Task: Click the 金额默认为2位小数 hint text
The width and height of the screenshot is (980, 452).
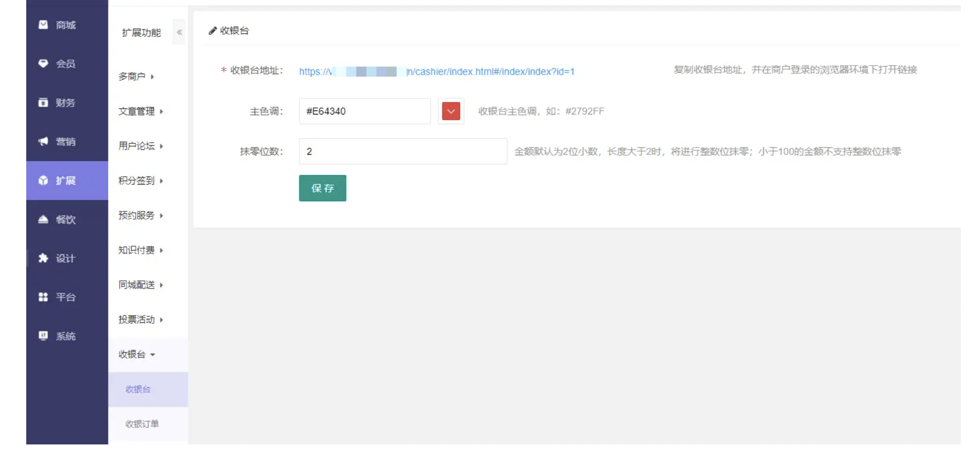Action: [x=707, y=151]
